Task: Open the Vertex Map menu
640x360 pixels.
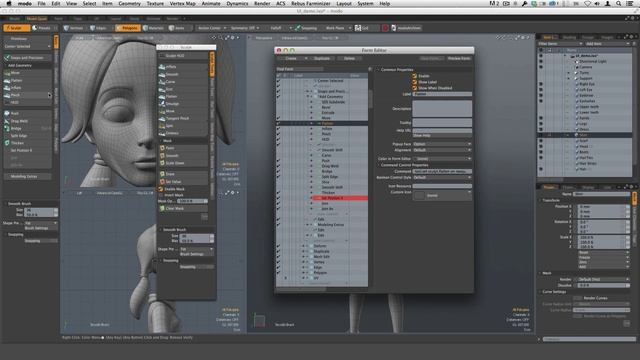Action: point(182,4)
